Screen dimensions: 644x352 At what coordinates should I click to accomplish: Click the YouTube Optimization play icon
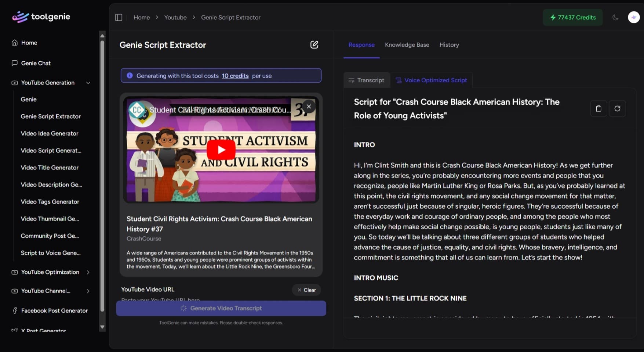coord(15,272)
